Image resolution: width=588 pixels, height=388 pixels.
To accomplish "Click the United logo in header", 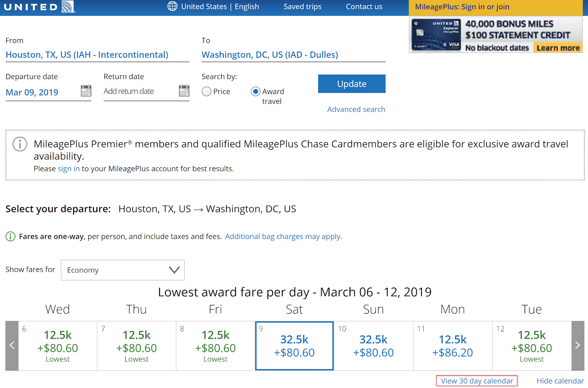I will pyautogui.click(x=39, y=7).
